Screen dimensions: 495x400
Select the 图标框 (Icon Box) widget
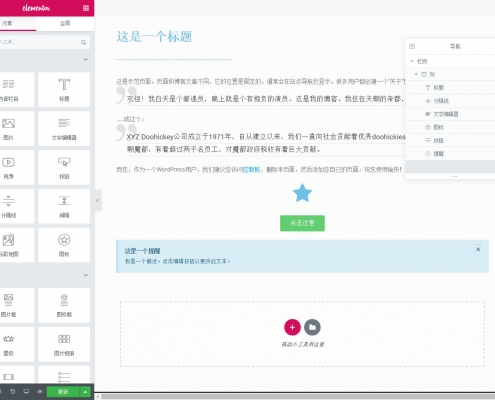tap(64, 305)
